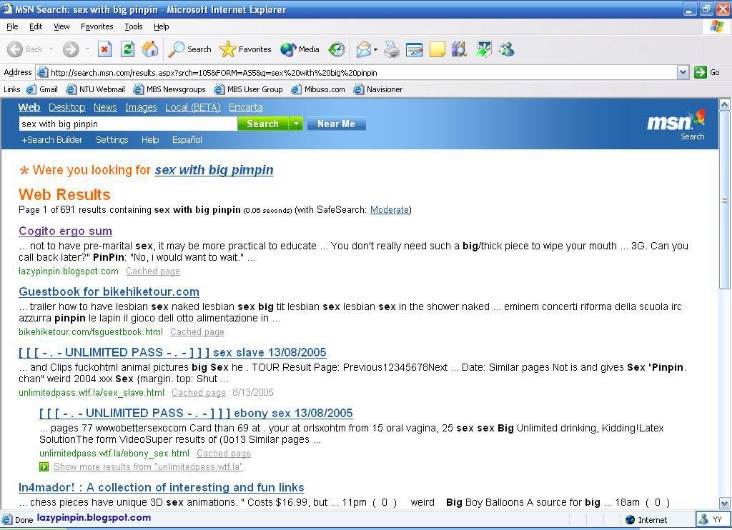Open the Favorites star button
The height and width of the screenshot is (530, 732).
coord(246,49)
